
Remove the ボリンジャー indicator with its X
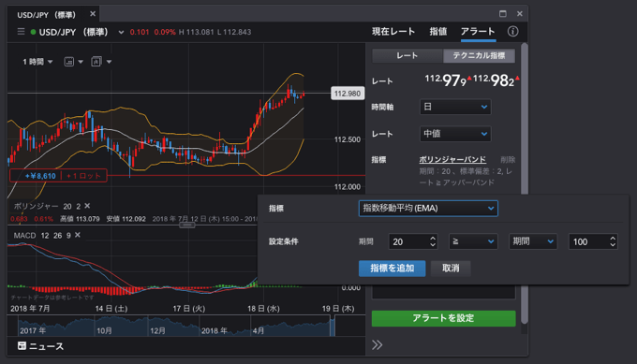[87, 206]
